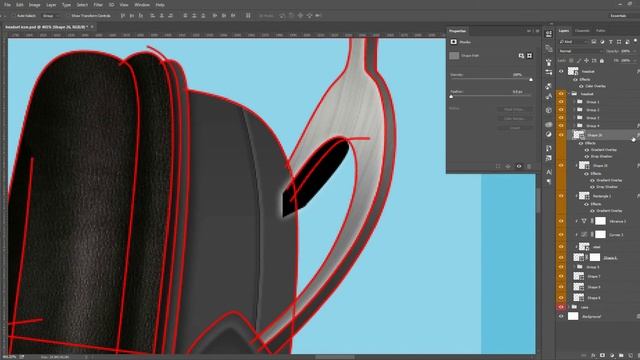Click the canvas vertical scrollbar
640x360 pixels.
tap(538, 200)
